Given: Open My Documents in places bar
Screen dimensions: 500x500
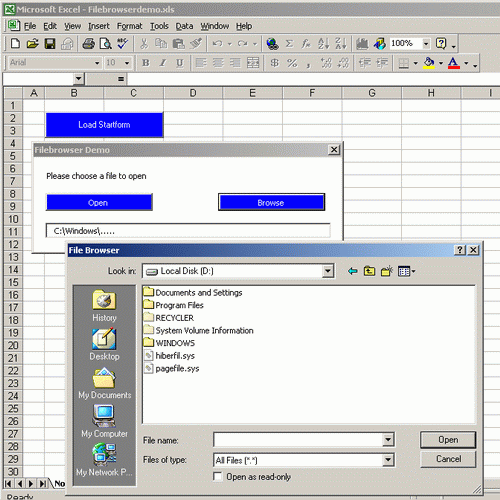Looking at the screenshot, I should click(104, 383).
